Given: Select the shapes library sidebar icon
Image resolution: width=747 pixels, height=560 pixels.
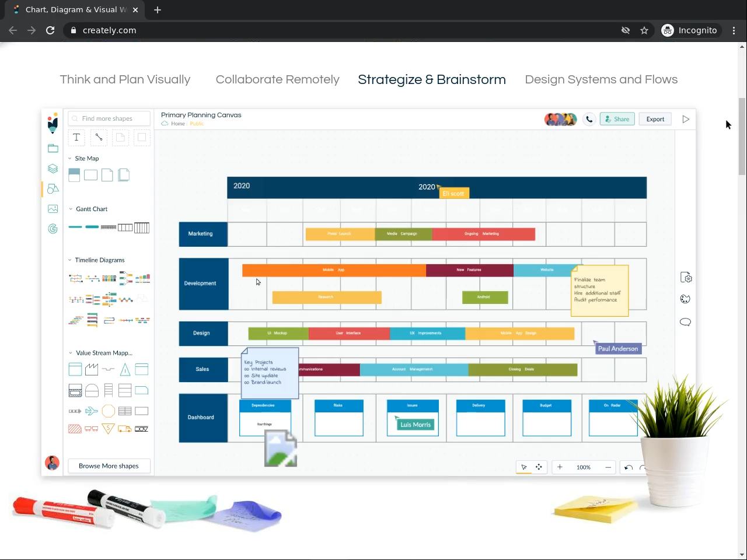Looking at the screenshot, I should click(53, 188).
